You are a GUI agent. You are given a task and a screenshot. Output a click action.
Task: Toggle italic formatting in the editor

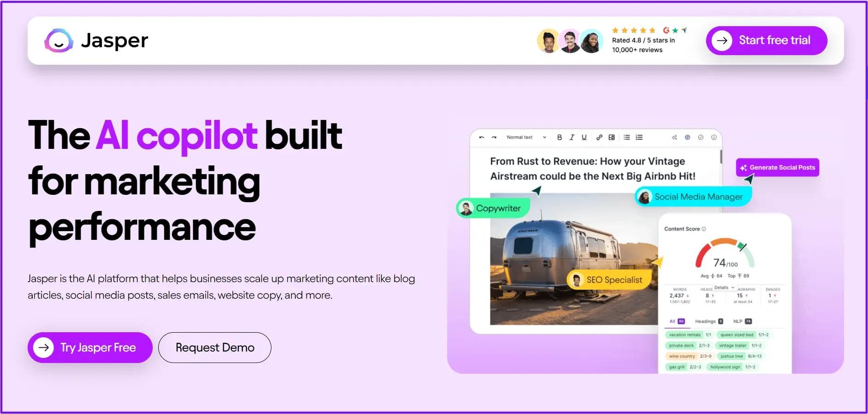pyautogui.click(x=572, y=137)
